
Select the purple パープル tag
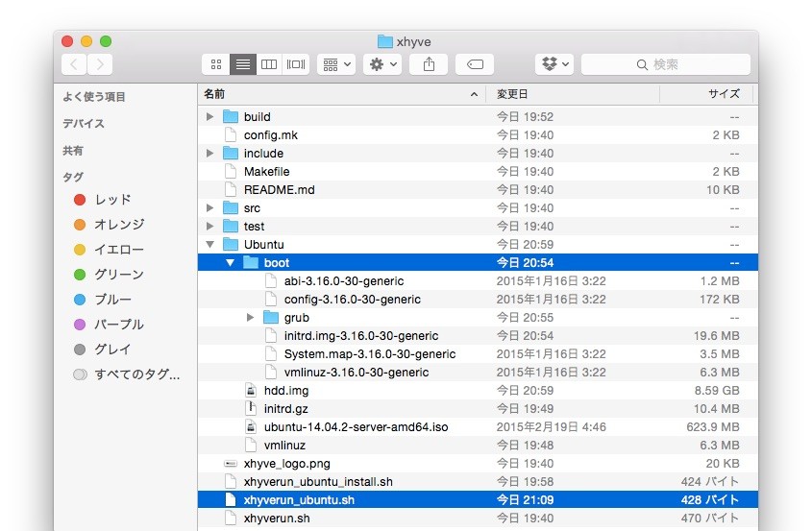pyautogui.click(x=110, y=325)
